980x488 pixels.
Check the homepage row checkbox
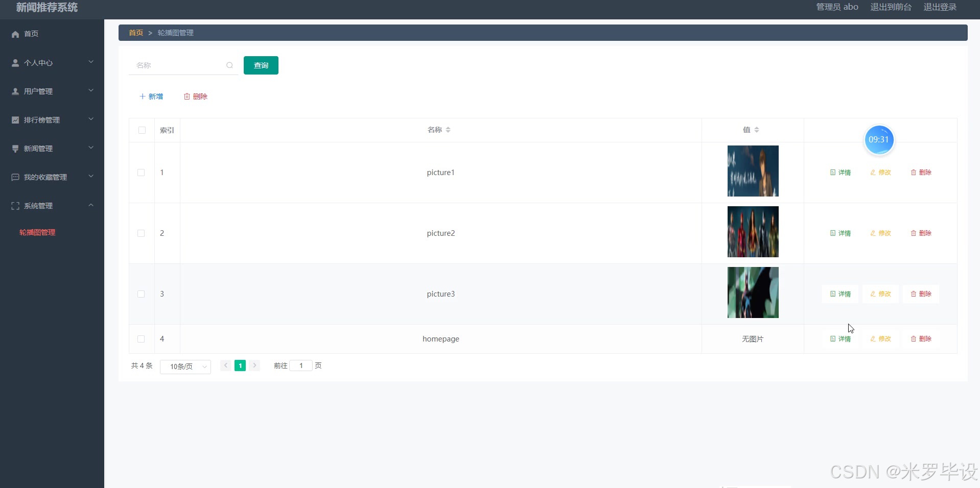[141, 339]
